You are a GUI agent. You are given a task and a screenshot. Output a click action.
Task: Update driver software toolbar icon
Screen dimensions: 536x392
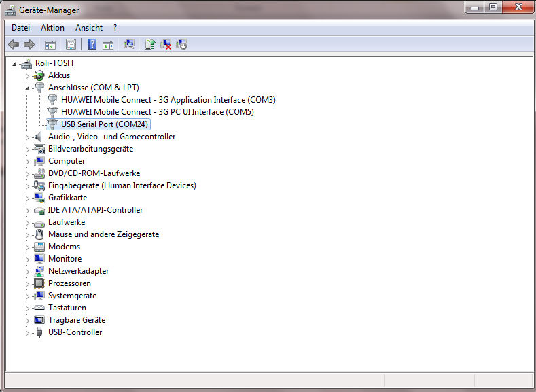point(150,44)
